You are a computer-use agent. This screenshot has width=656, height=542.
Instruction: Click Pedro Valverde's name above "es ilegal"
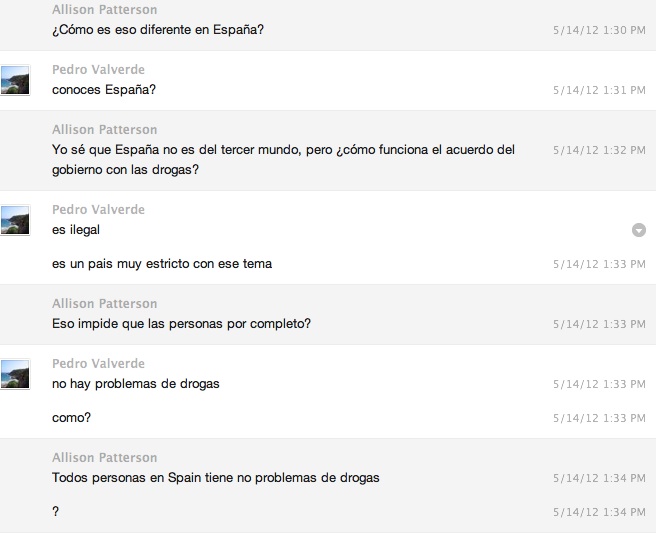(98, 210)
